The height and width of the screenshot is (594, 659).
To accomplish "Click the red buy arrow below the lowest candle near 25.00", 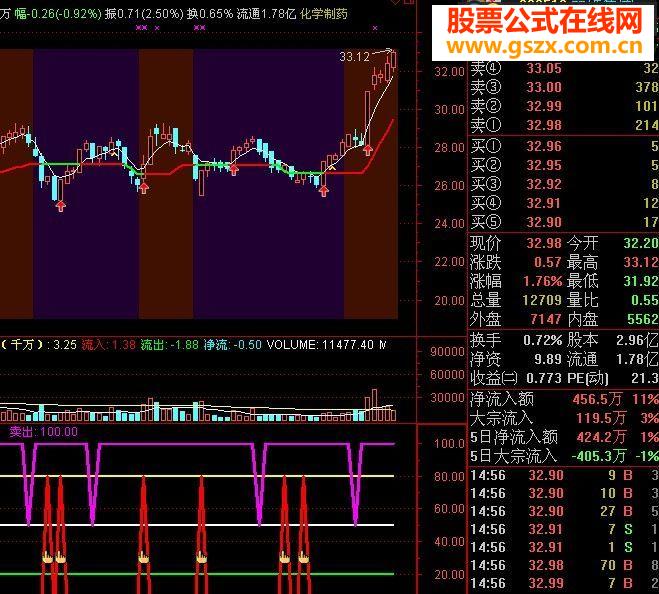I will pos(61,206).
